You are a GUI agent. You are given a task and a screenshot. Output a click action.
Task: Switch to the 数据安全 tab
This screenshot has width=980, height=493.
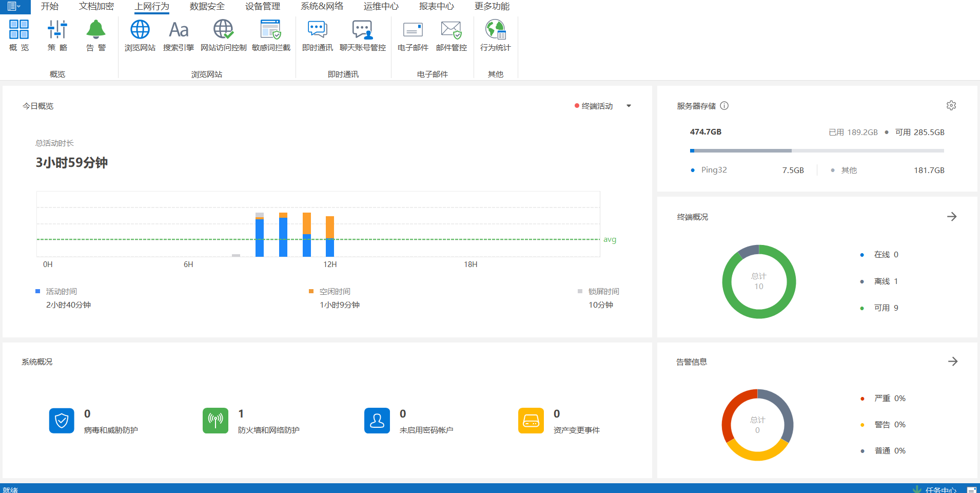click(207, 7)
